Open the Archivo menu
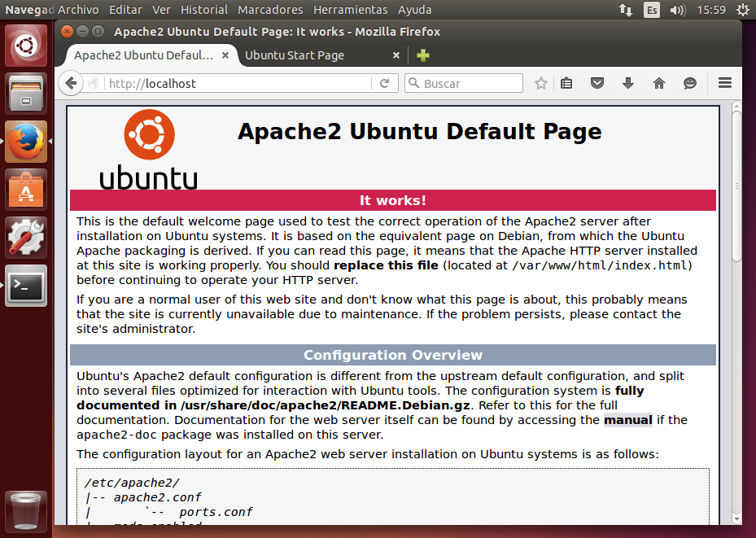This screenshot has height=538, width=756. coord(78,10)
